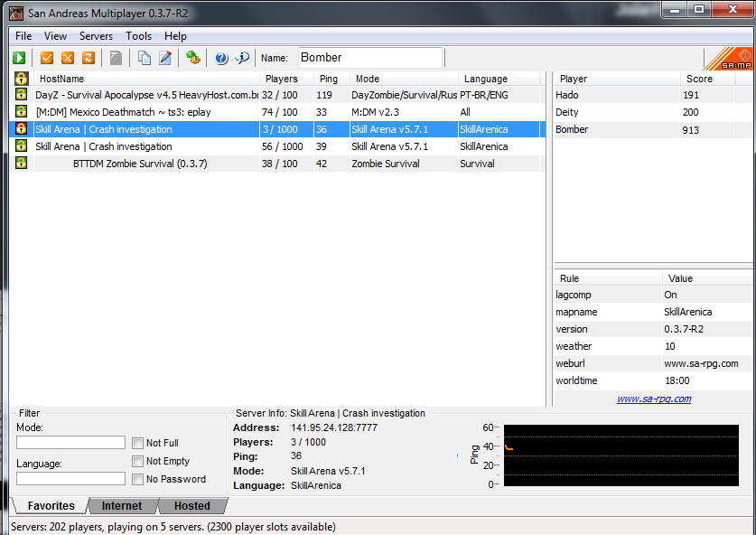Click the Language filter text box
756x535 pixels.
[x=70, y=479]
